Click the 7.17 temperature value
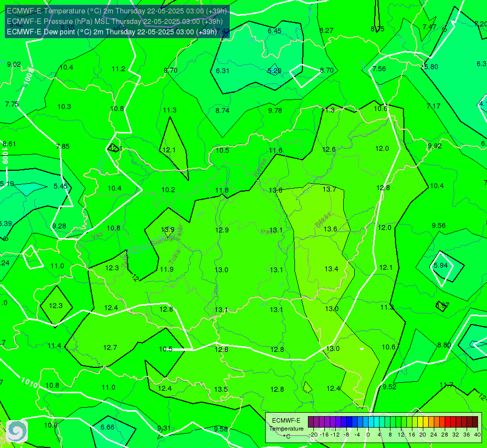The width and height of the screenshot is (487, 448). pyautogui.click(x=433, y=107)
